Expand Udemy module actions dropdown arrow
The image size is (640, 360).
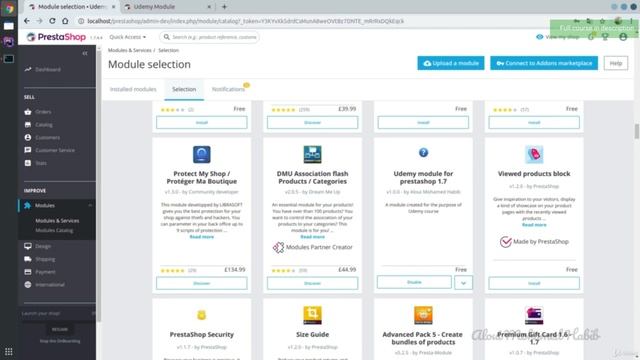pyautogui.click(x=463, y=282)
